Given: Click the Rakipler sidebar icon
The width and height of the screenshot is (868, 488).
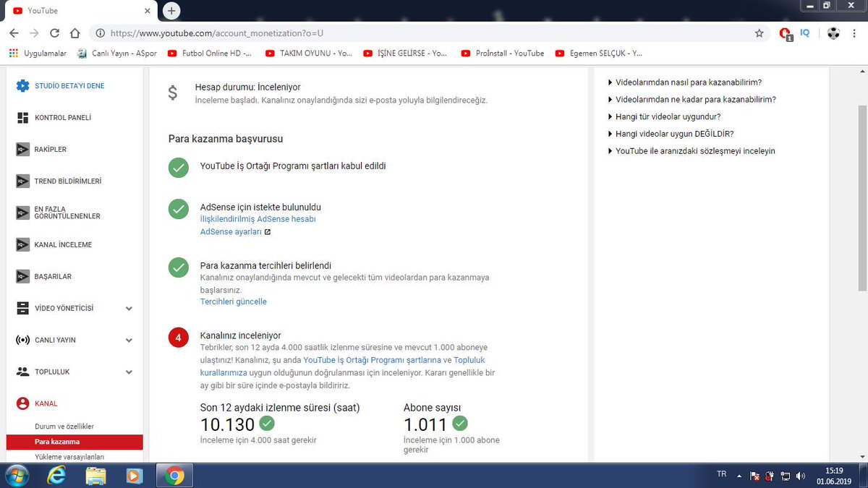Looking at the screenshot, I should (x=22, y=150).
